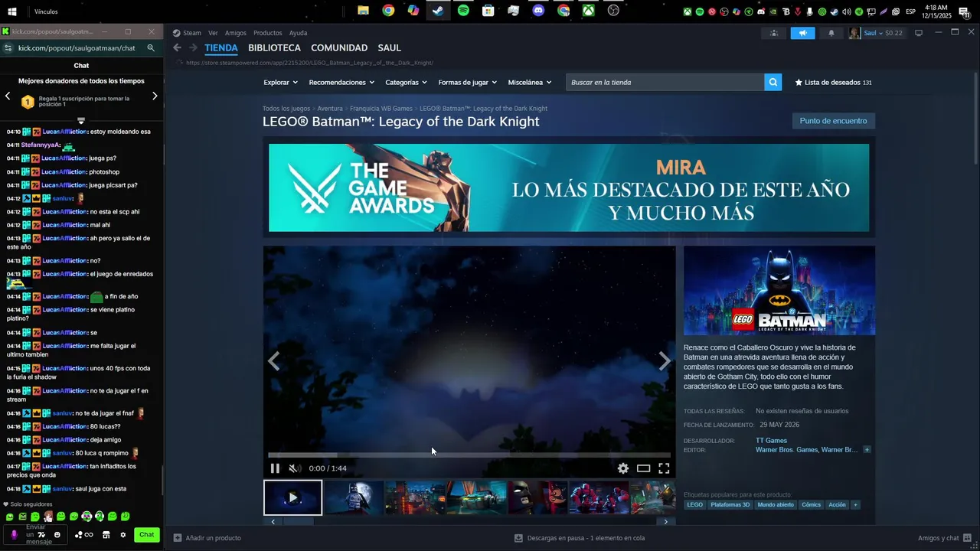Open the Productos menu
The width and height of the screenshot is (980, 551).
tap(268, 33)
